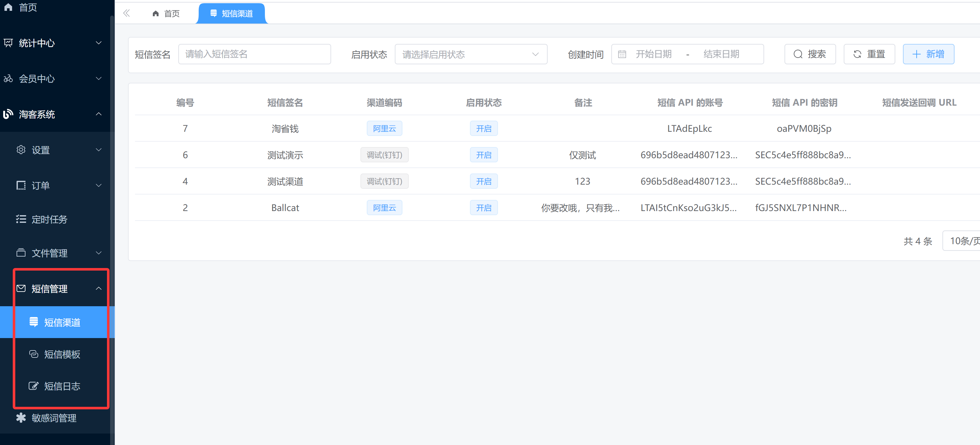Click the 短信签名 input field
The width and height of the screenshot is (980, 445).
pyautogui.click(x=254, y=54)
